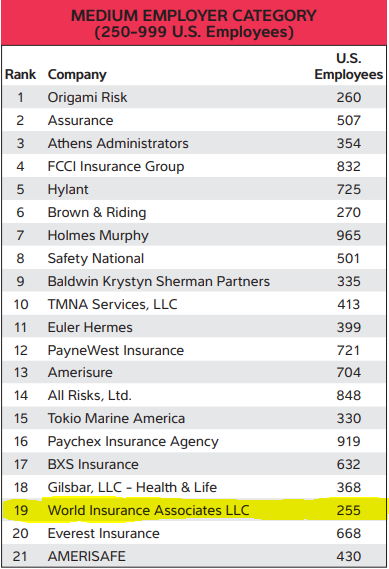Viewport: 389px width, 569px height.
Task: Click FCCI Insurance Group entry
Action: click(116, 167)
